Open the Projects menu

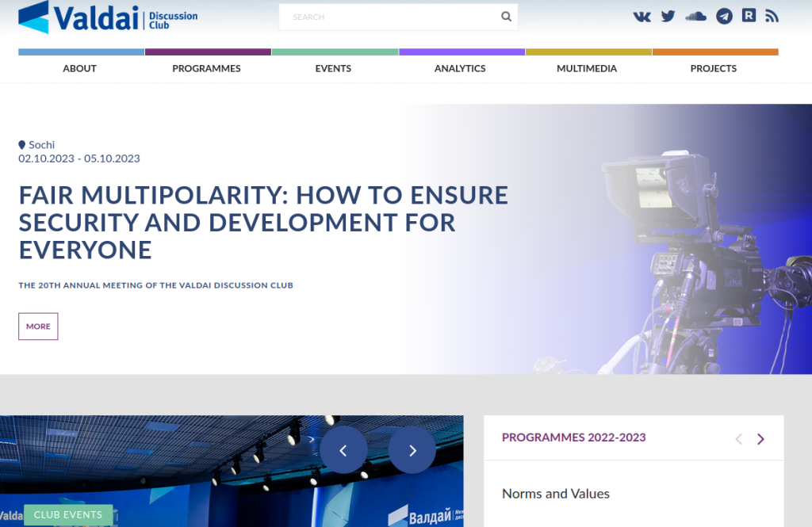714,68
